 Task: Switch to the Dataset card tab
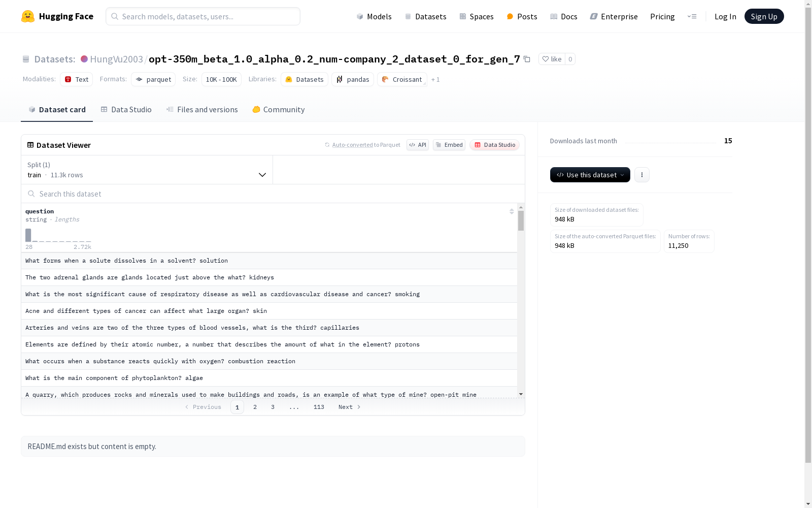(x=57, y=109)
